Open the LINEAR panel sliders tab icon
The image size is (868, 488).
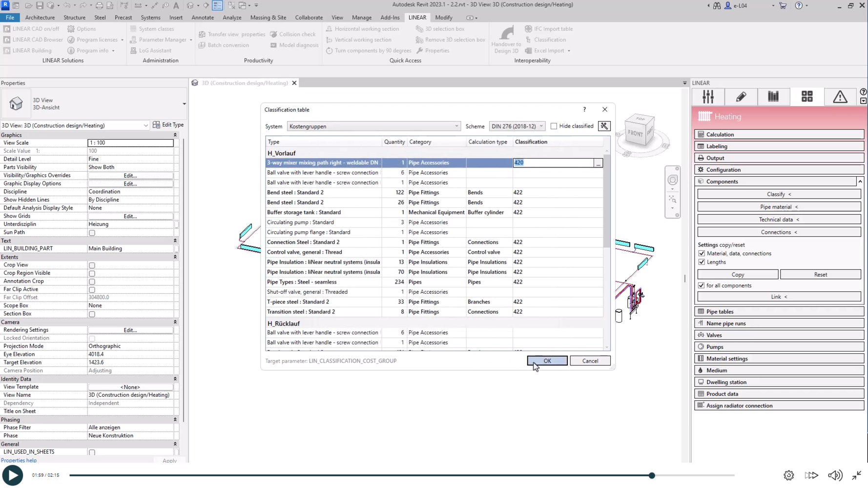tap(708, 97)
